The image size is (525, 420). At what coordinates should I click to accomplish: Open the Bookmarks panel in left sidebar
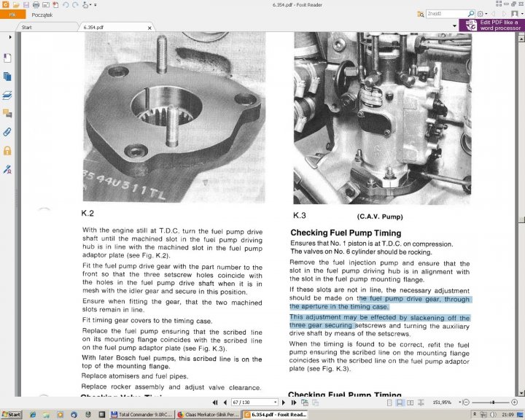(x=7, y=57)
